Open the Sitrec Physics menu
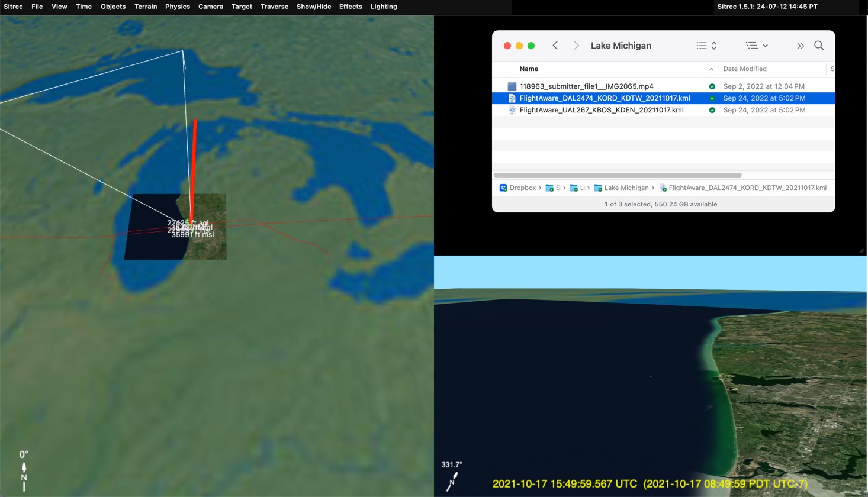 point(177,7)
